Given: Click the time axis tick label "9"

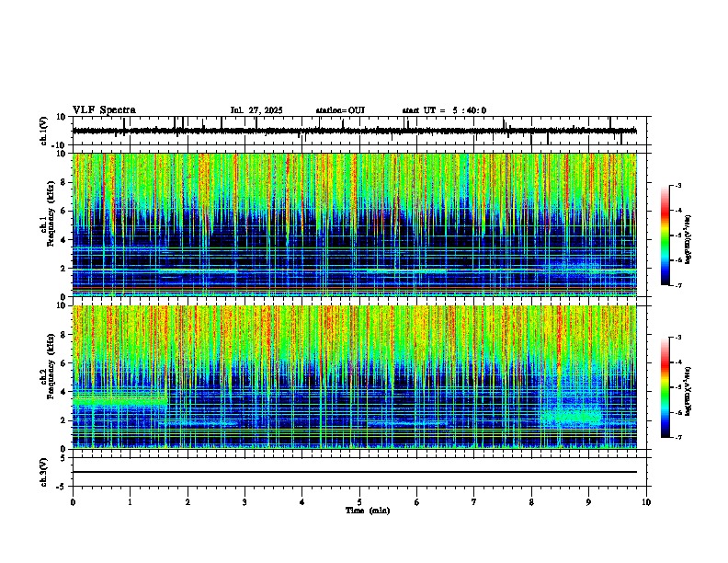Looking at the screenshot, I should [x=588, y=502].
